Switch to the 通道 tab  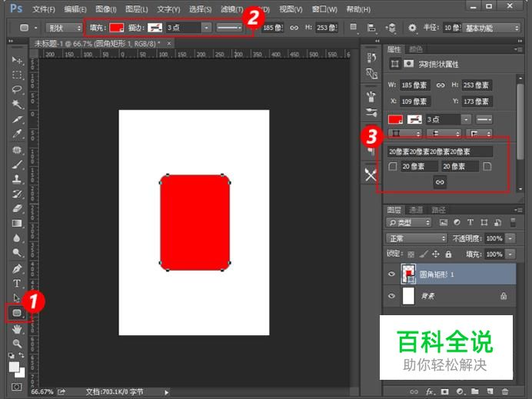click(x=415, y=210)
